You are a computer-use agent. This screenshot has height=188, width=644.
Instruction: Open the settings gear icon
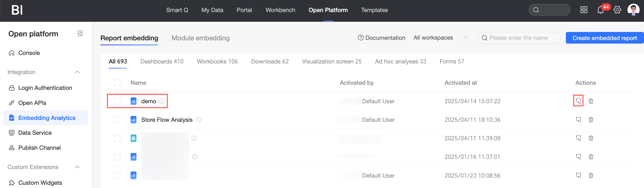coord(617,10)
